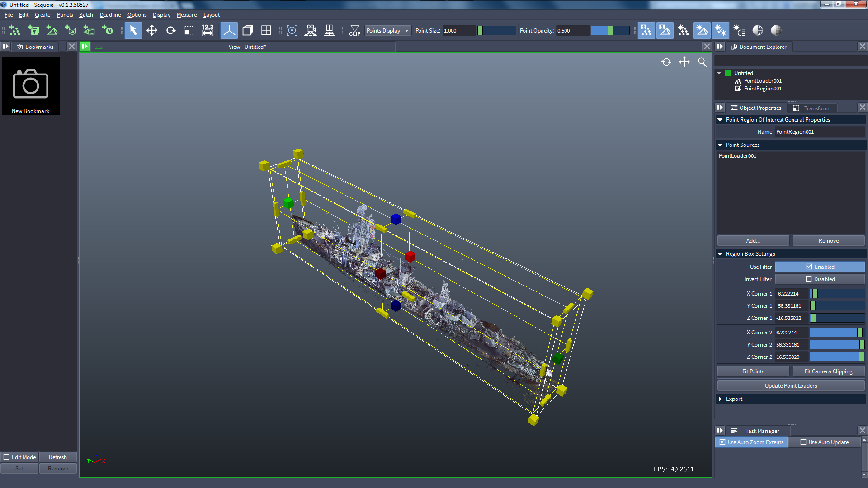Click the sparkle with list lines icon
The width and height of the screenshot is (868, 488).
739,30
